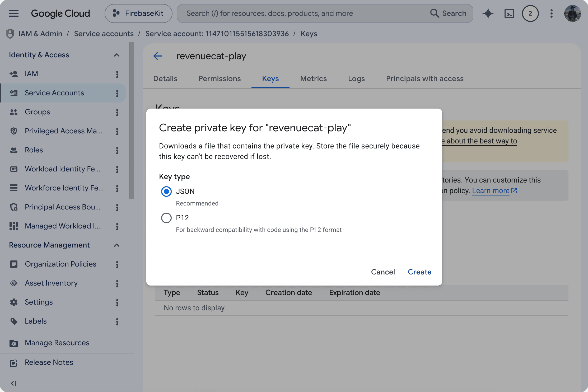Open the user account avatar
This screenshot has width=588, height=392.
click(572, 13)
